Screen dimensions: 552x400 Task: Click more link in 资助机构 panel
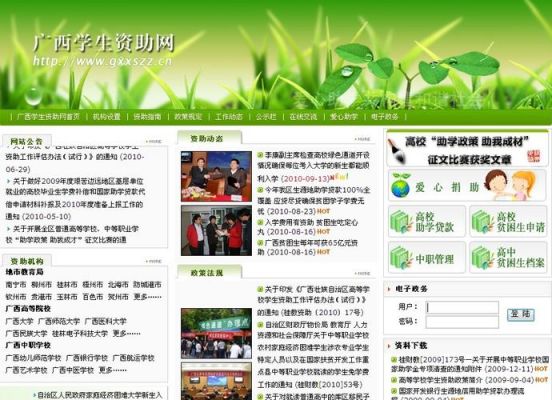[153, 261]
